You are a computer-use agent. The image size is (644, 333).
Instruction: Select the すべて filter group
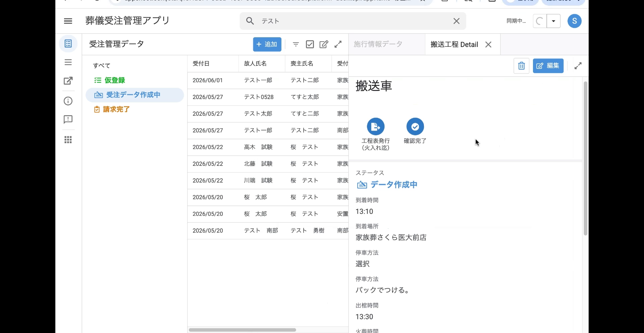(102, 66)
